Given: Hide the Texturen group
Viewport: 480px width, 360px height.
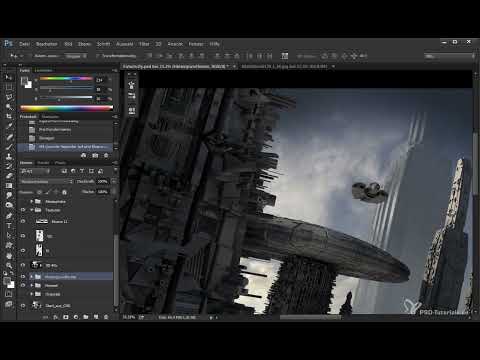Looking at the screenshot, I should pos(23,210).
